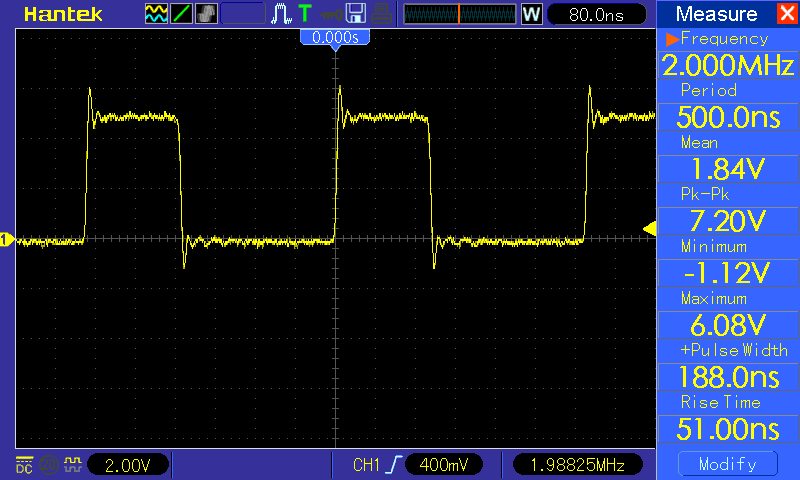This screenshot has height=480, width=800.
Task: Select the Frequency measurement label
Action: pos(724,39)
